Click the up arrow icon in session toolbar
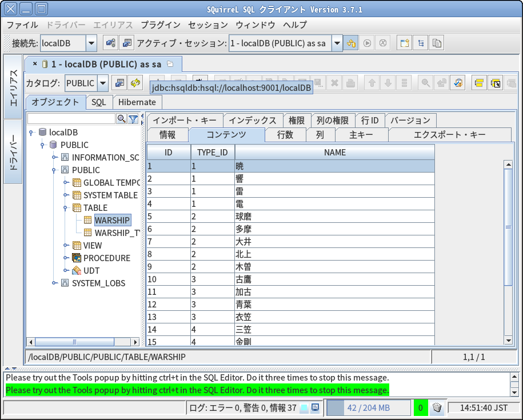This screenshot has width=523, height=420. [372, 83]
